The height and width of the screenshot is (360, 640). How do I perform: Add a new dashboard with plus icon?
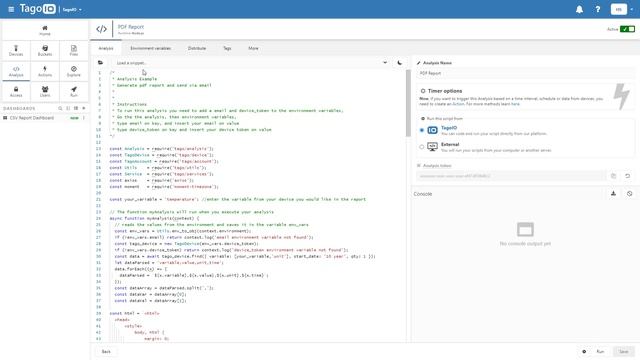84,108
